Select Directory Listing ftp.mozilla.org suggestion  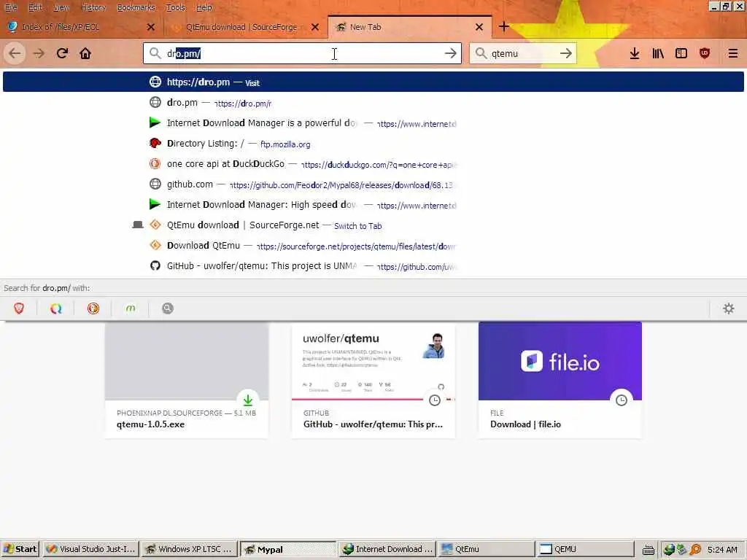(373, 144)
